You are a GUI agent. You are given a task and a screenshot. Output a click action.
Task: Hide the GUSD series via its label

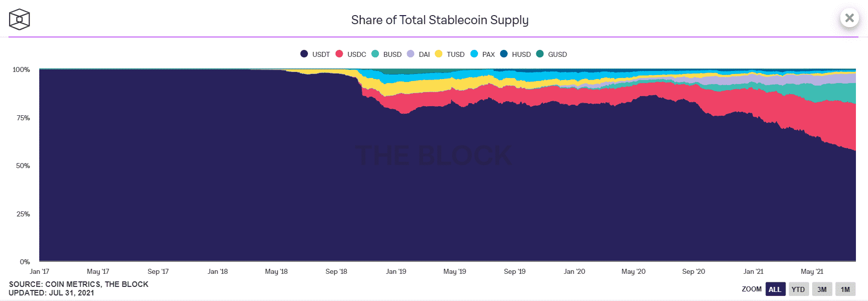[x=558, y=54]
